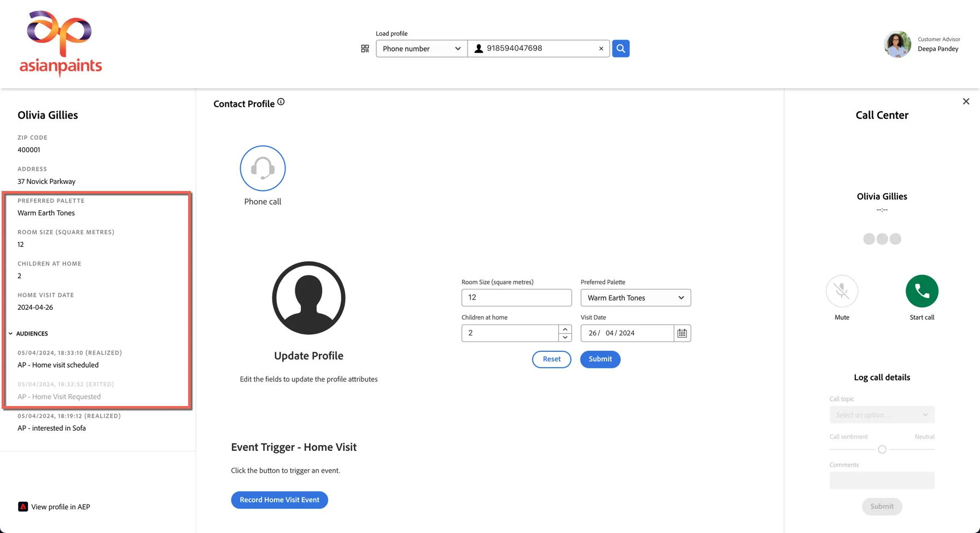Open the QR code scanner icon
Viewport: 980px width, 533px height.
pyautogui.click(x=365, y=49)
